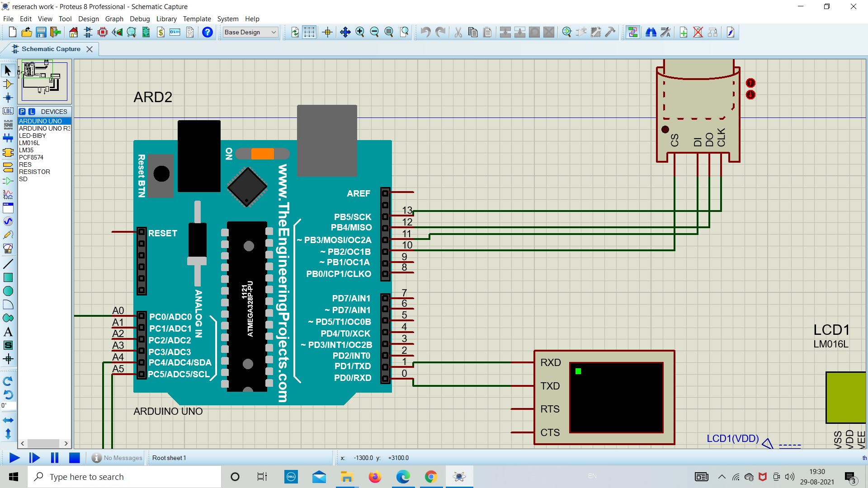Open Bill of Materials dollar icon

click(160, 32)
